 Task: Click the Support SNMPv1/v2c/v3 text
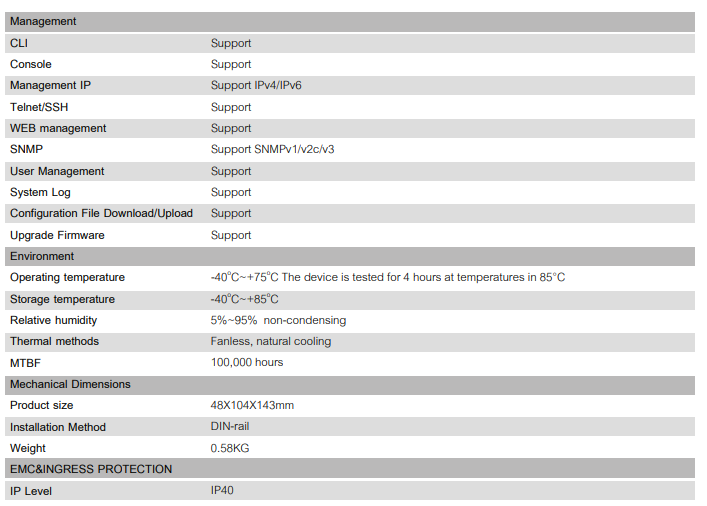click(272, 150)
